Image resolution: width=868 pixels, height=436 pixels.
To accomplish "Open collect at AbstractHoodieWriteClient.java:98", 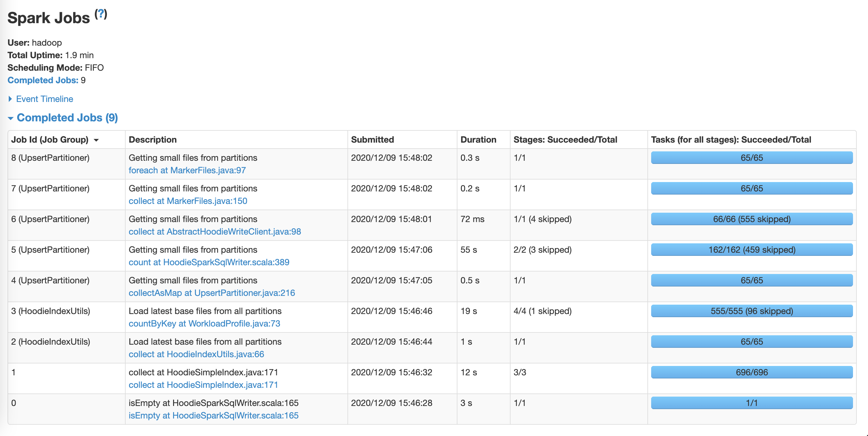I will point(215,232).
